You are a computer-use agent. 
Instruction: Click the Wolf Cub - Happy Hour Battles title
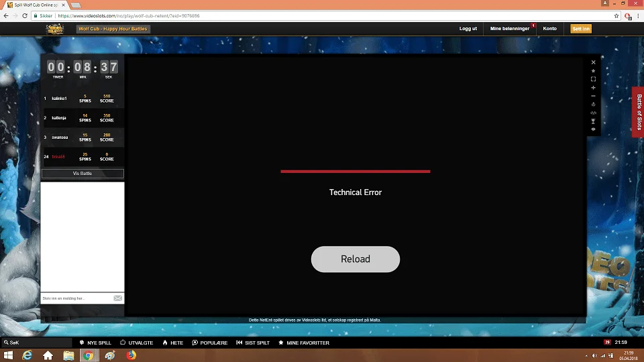(113, 29)
